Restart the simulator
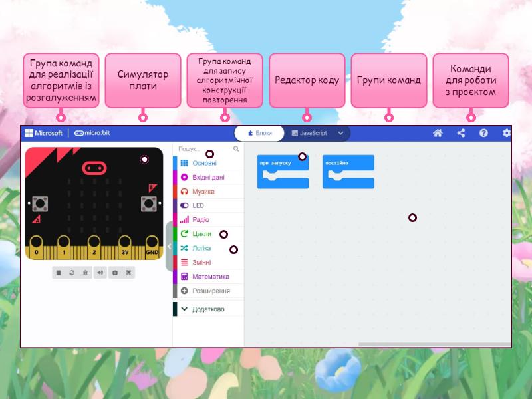The height and width of the screenshot is (399, 532). 72,271
